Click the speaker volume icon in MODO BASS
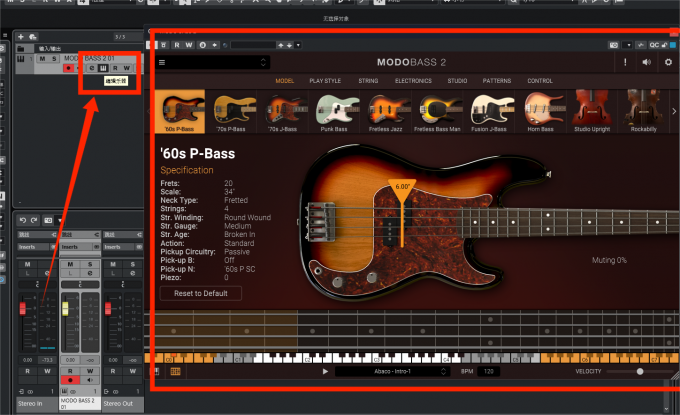The image size is (680, 415). [646, 62]
